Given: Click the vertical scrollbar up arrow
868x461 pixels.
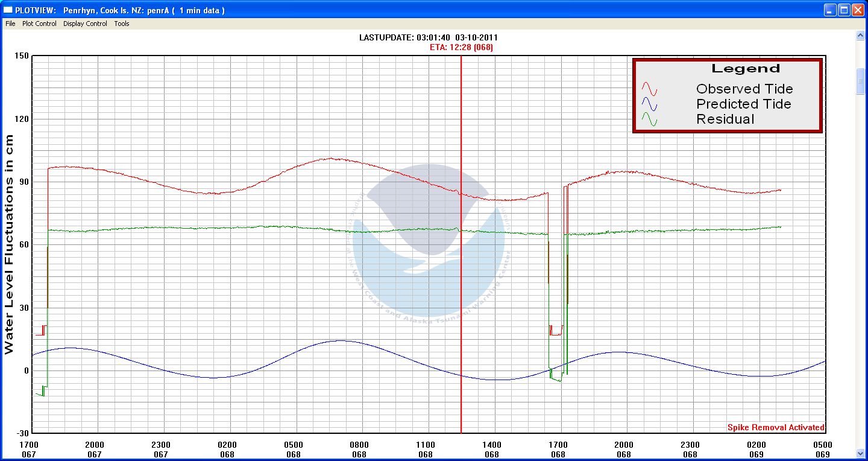Looking at the screenshot, I should tap(861, 36).
